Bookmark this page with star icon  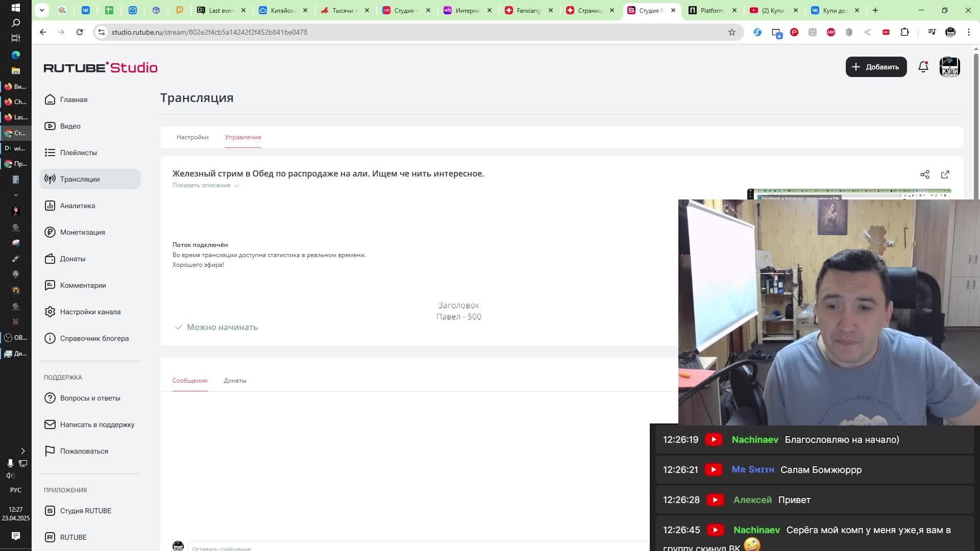coord(731,32)
